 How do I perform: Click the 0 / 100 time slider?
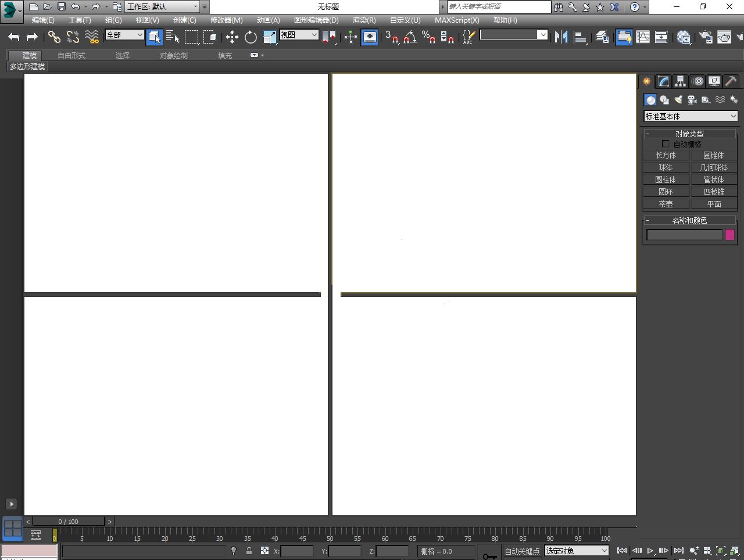tap(68, 522)
